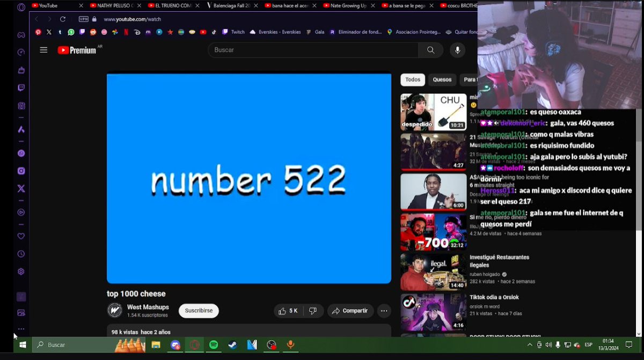Viewport: 644px width, 360px height.
Task: Open the sidebar player icon
Action: click(21, 212)
